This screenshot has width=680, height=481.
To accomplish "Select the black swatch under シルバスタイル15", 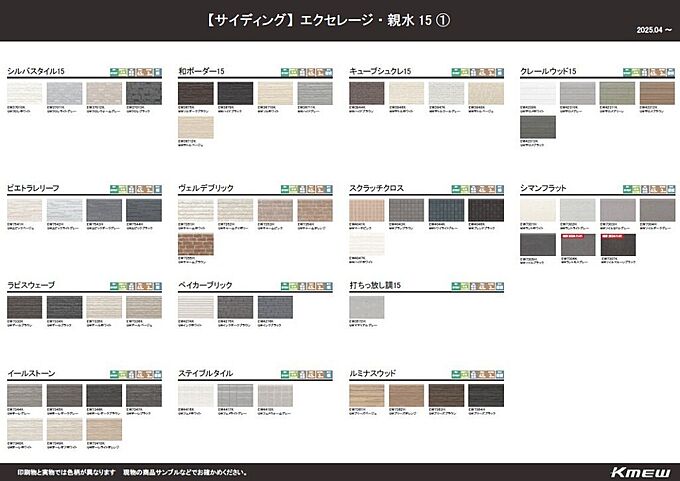I will point(144,93).
